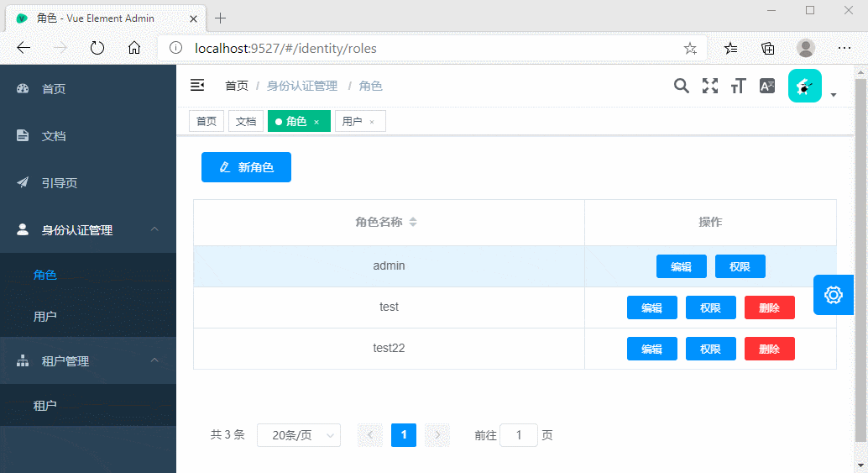The width and height of the screenshot is (868, 473).
Task: Click the tree icon of 租户管理
Action: click(23, 361)
